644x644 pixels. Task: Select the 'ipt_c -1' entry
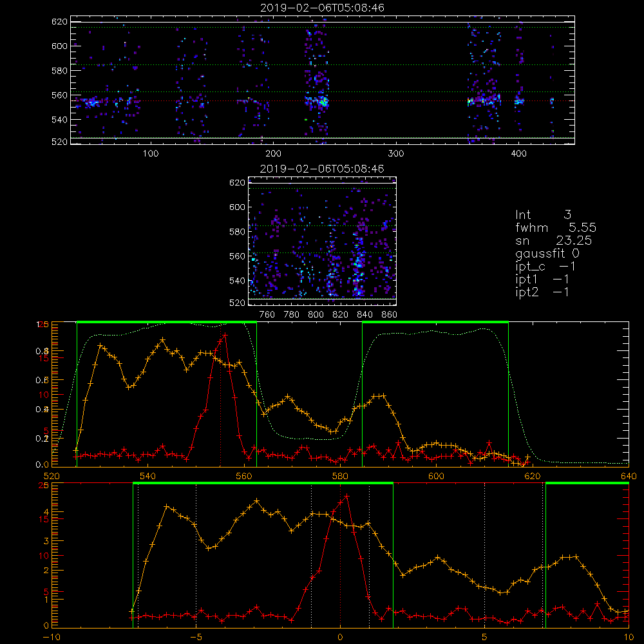click(x=545, y=267)
